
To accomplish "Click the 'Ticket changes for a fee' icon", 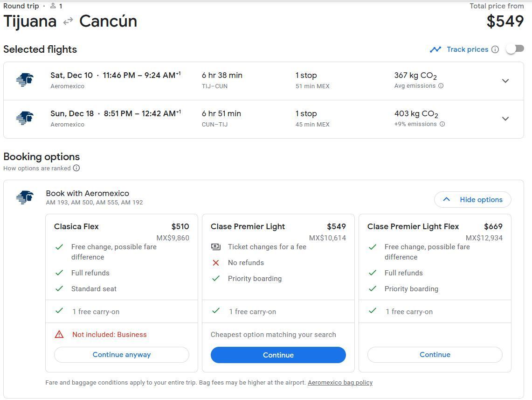I will coord(216,247).
